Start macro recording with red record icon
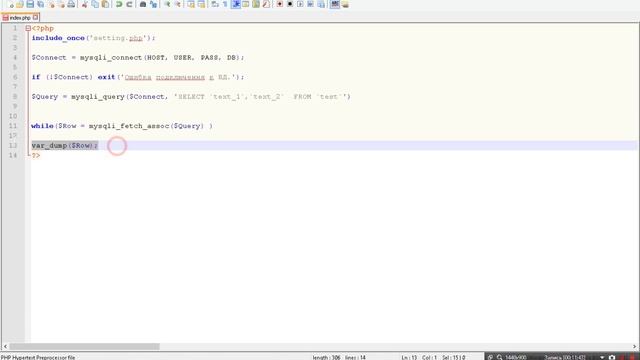Viewport: 640px width, 360px height. coord(280,4)
